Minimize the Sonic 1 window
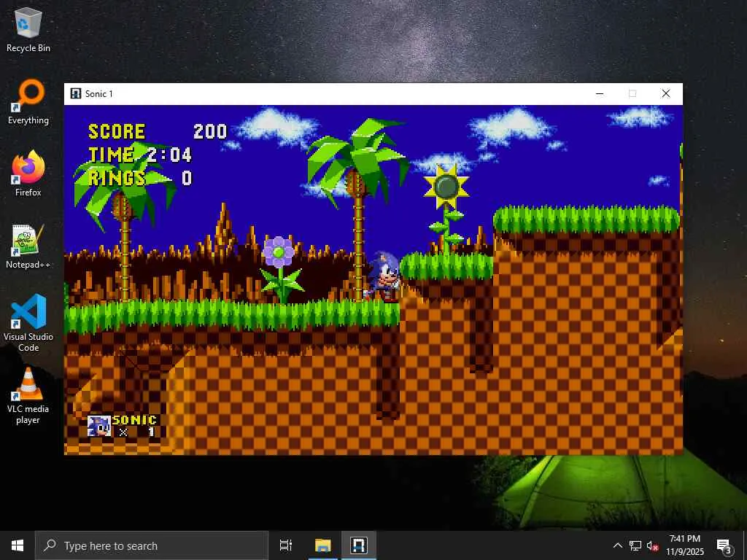Image resolution: width=747 pixels, height=560 pixels. pyautogui.click(x=600, y=94)
